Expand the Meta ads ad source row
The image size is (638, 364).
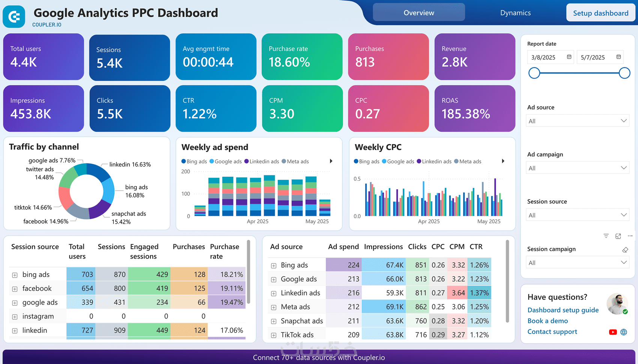point(274,307)
